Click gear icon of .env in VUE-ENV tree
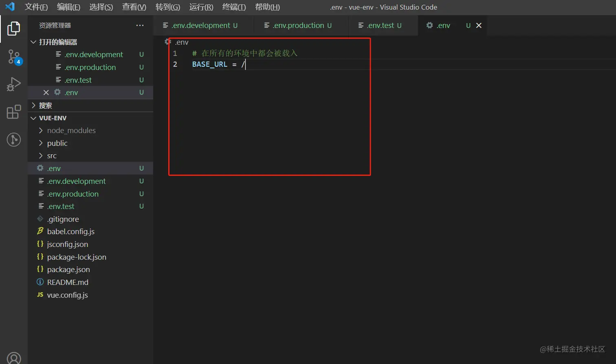The image size is (616, 364). tap(40, 168)
